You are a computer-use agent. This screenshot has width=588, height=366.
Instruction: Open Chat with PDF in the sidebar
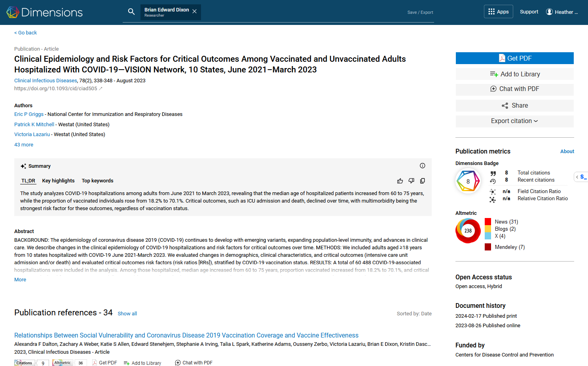[x=514, y=89]
